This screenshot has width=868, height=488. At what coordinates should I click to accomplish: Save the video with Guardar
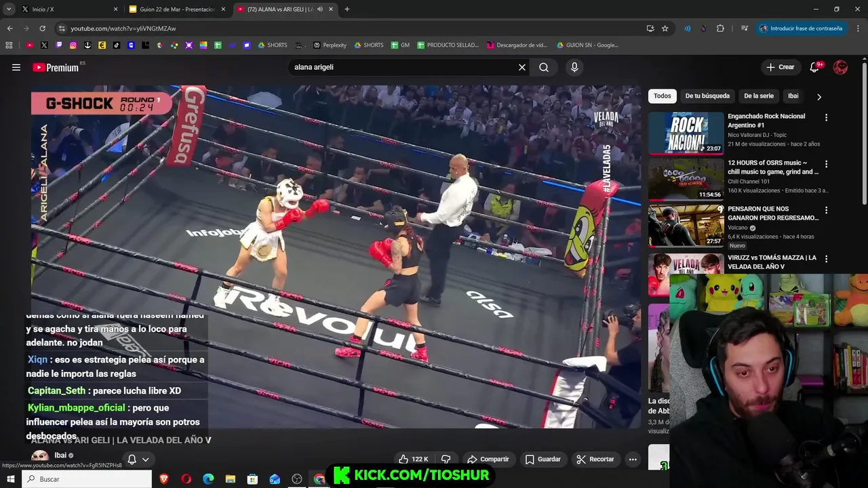pyautogui.click(x=543, y=459)
